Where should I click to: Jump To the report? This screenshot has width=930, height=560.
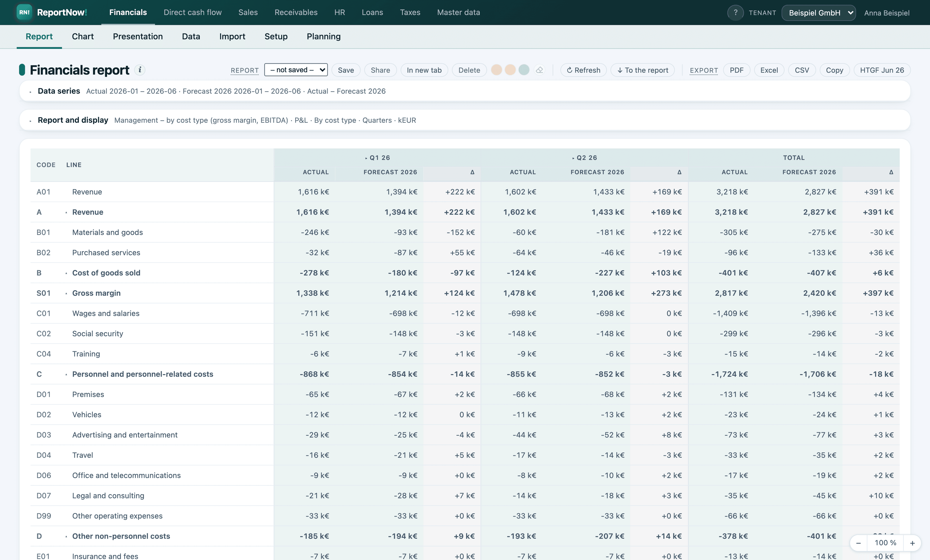[642, 70]
